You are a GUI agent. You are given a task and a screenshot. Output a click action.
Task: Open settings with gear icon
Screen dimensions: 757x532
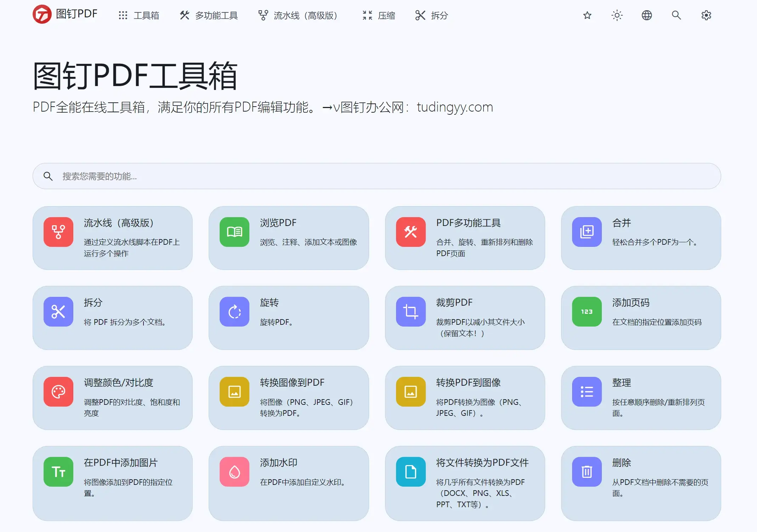(x=706, y=15)
